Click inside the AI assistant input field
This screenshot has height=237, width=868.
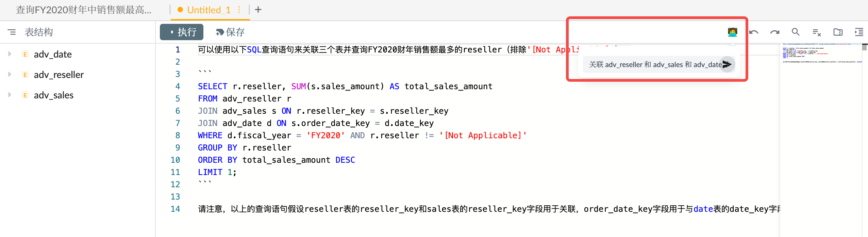coord(646,32)
